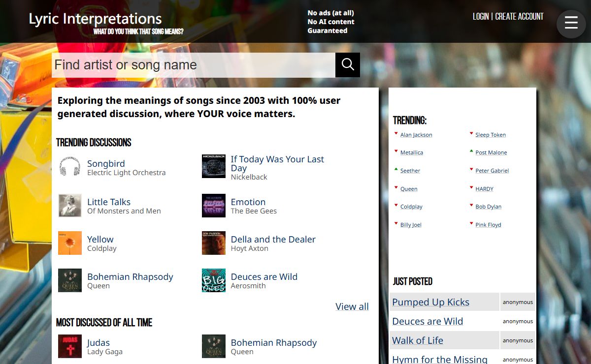
Task: Select trending artist Peter Gabriel
Action: [x=492, y=171]
